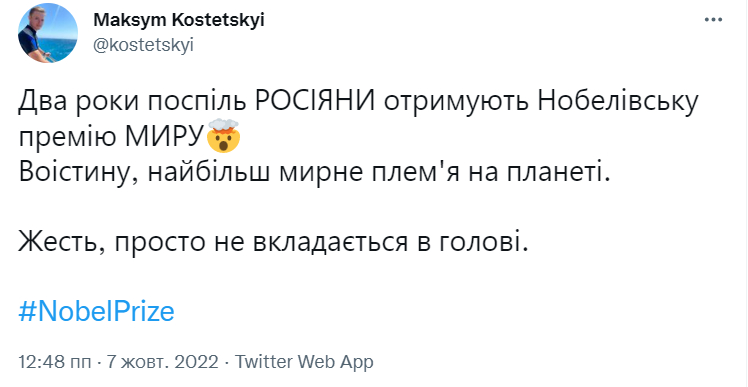The image size is (748, 387).
Task: Follow the #NobelPrize hashtag
Action: pyautogui.click(x=96, y=312)
